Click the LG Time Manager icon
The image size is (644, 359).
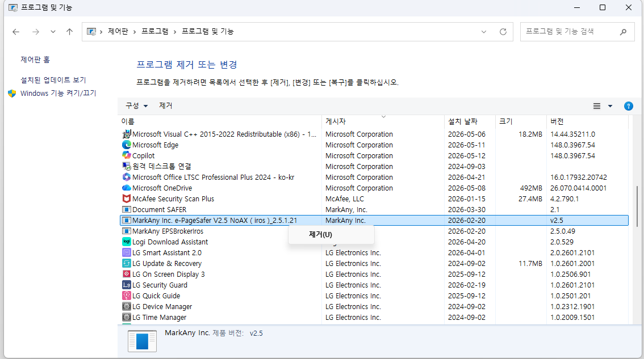[x=127, y=317]
